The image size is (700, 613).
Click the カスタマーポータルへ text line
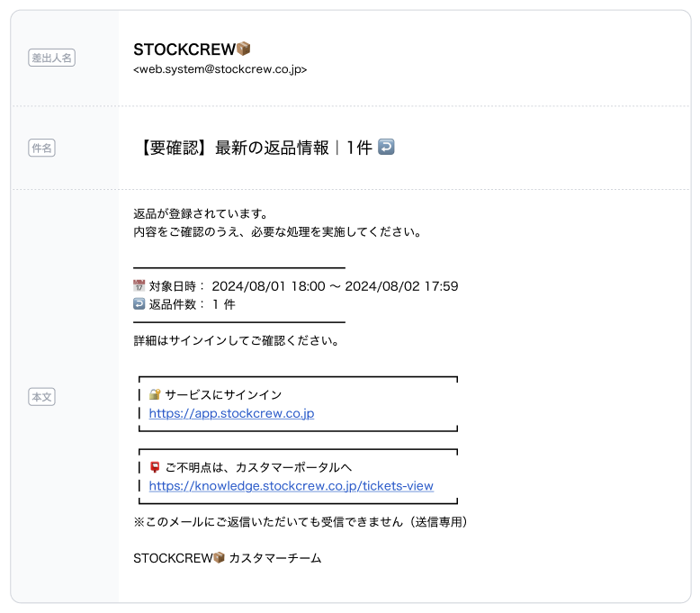pos(258,467)
